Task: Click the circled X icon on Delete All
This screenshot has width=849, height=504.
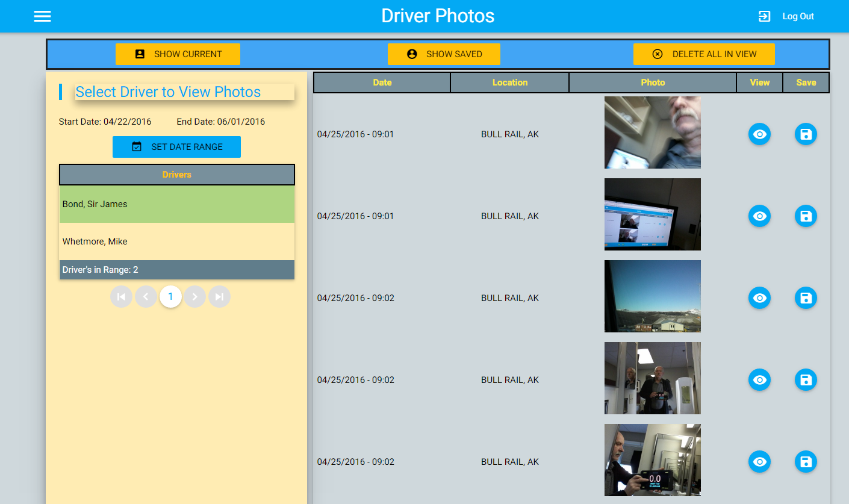Action: click(x=658, y=54)
